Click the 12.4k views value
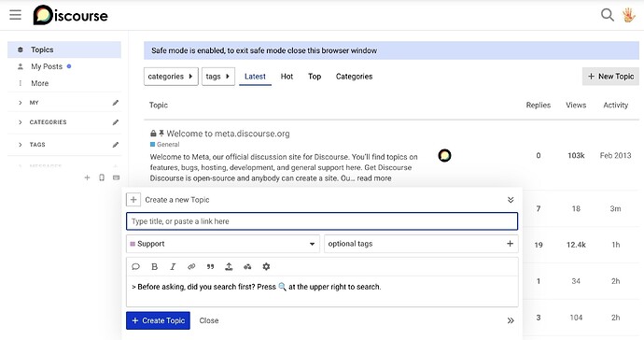 [576, 245]
